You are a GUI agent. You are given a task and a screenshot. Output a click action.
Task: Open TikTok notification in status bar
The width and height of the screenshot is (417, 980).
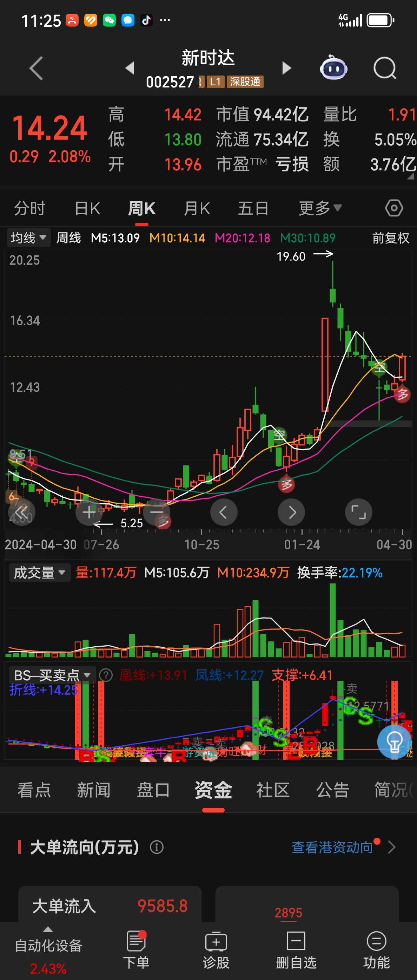tap(146, 20)
